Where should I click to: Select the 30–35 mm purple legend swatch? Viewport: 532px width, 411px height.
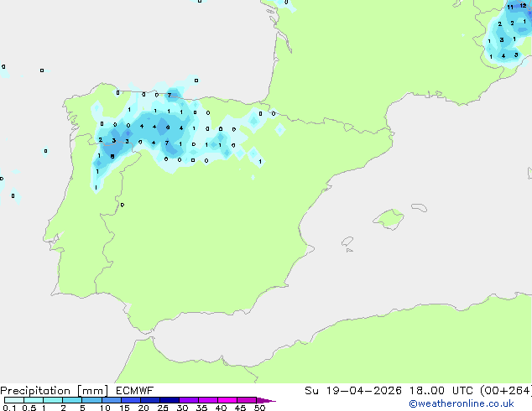coord(189,400)
